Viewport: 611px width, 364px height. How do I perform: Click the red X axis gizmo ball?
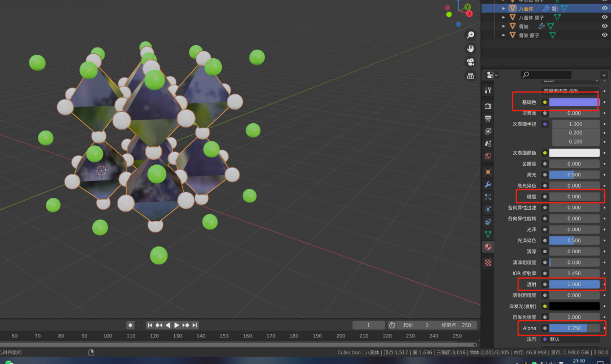(469, 14)
